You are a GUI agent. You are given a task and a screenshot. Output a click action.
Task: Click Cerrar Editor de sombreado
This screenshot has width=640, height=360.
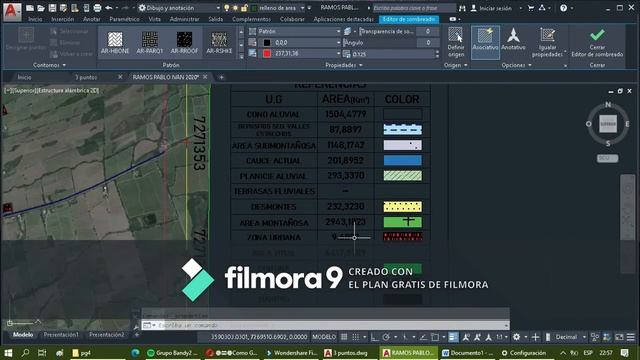pos(597,42)
